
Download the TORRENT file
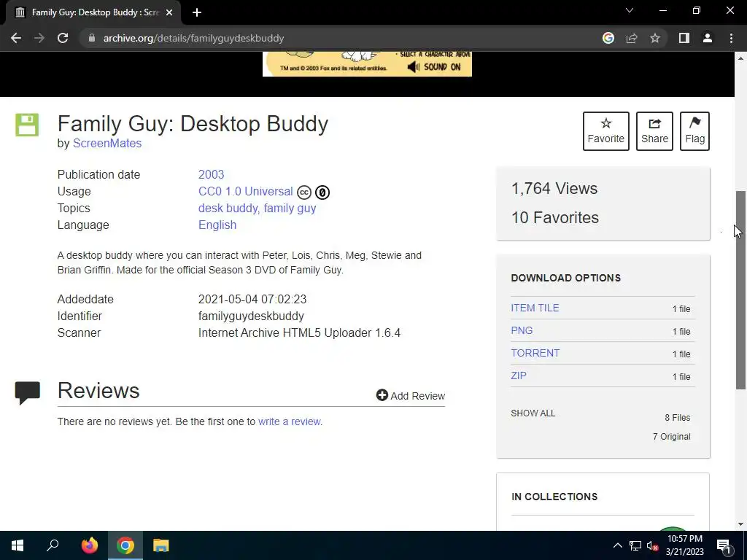[x=535, y=353]
